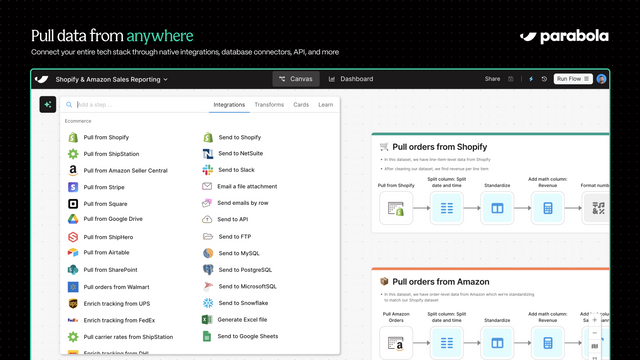The height and width of the screenshot is (360, 640).
Task: Select the Pull from Shopify step on canvas
Action: click(x=396, y=208)
